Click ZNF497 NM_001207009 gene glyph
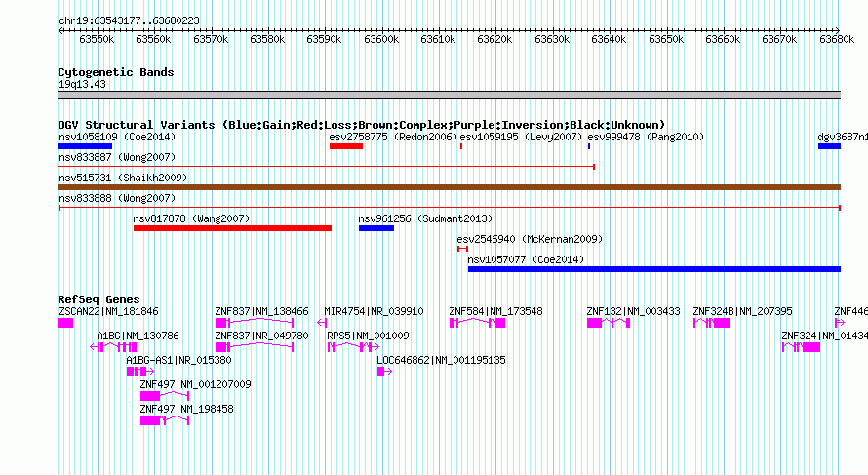 click(x=165, y=396)
